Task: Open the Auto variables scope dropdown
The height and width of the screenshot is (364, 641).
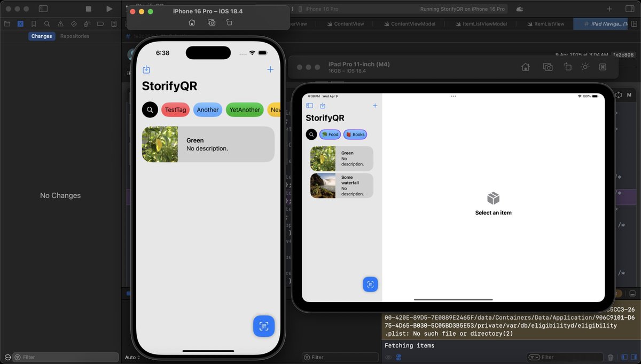Action: click(x=132, y=357)
